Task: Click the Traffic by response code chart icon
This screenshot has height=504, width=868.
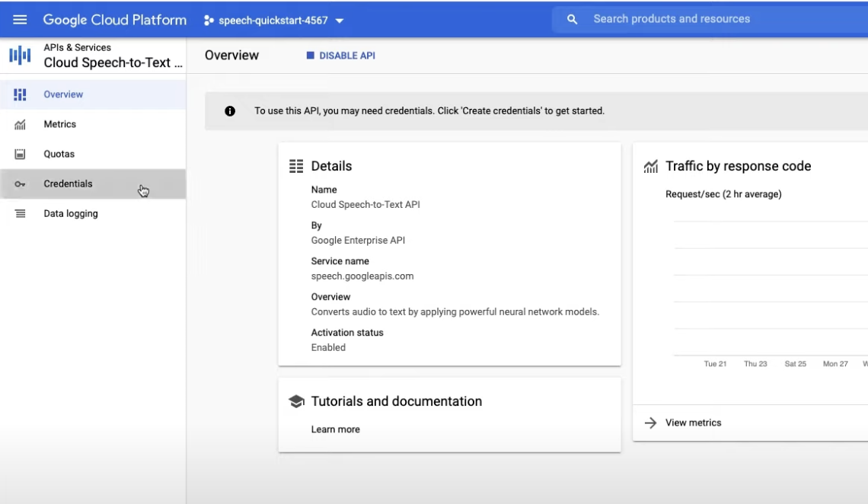Action: [651, 165]
